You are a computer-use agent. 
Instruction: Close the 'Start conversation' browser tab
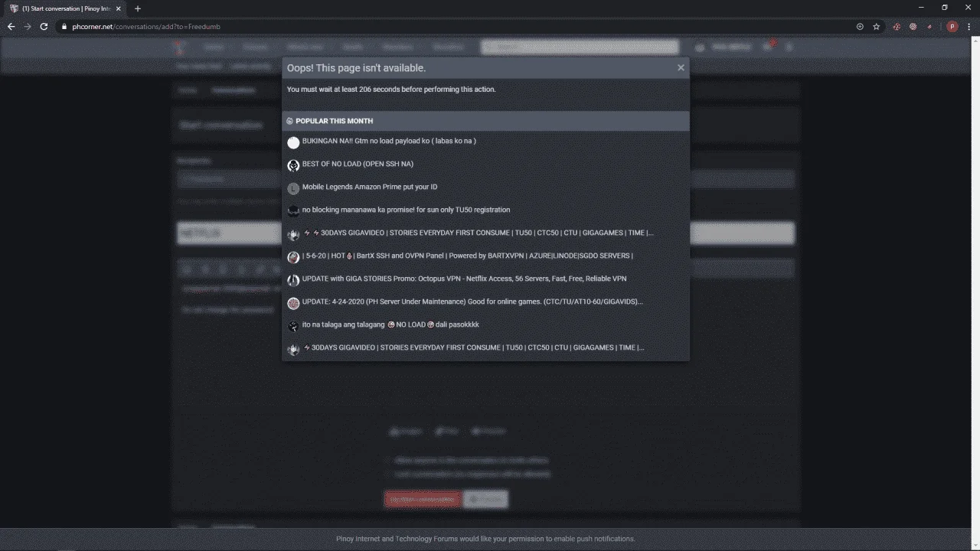pyautogui.click(x=119, y=8)
